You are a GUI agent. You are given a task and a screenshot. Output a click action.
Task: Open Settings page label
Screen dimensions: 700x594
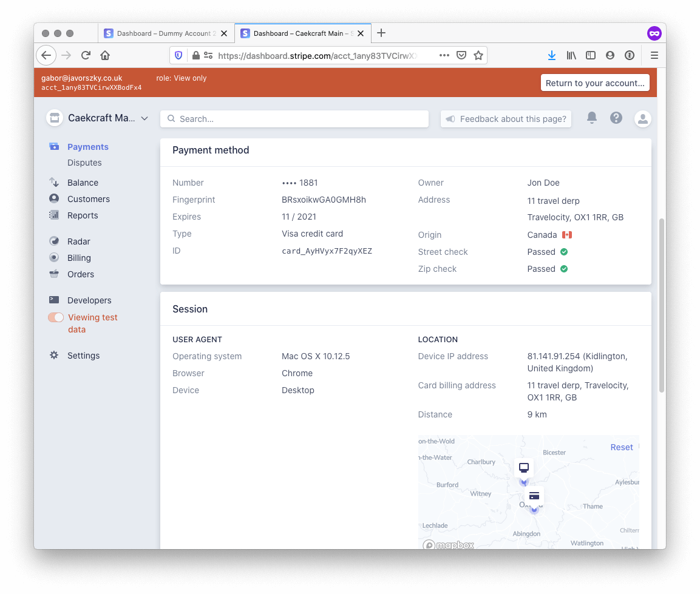tap(84, 356)
